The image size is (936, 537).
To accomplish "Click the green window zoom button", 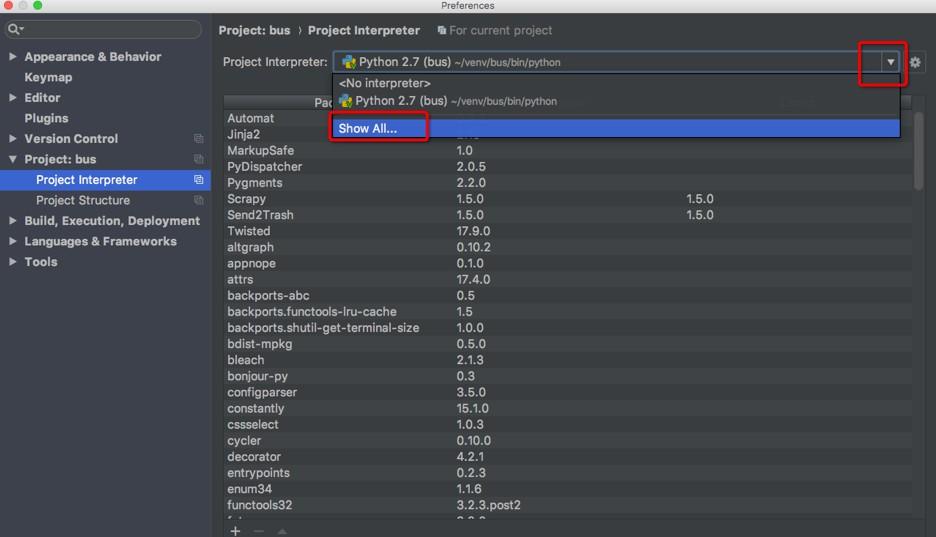I will click(x=38, y=5).
